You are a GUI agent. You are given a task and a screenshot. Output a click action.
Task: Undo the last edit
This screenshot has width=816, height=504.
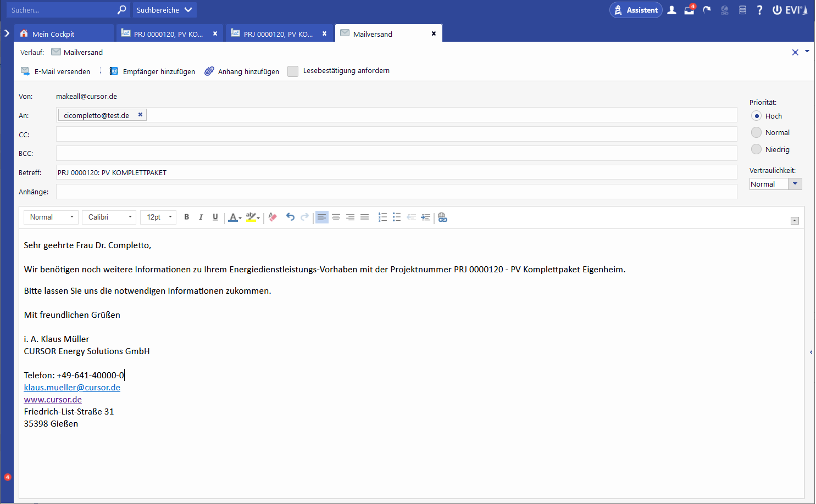[290, 217]
